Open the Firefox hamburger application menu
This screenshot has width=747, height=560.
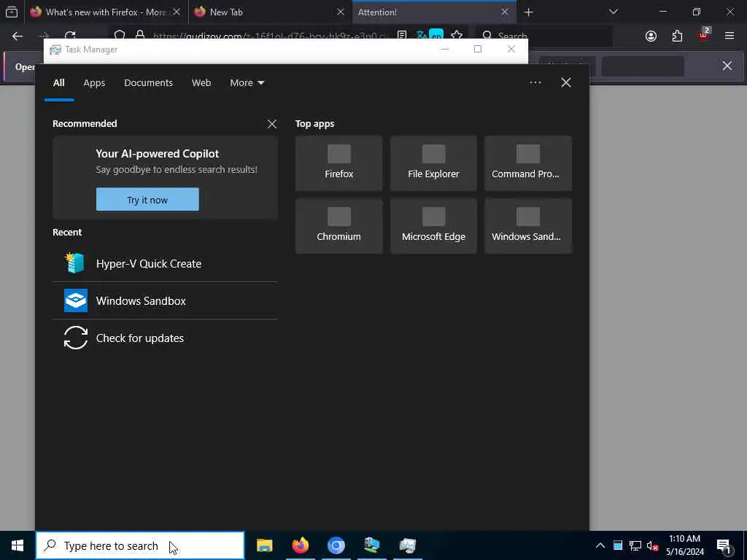point(729,36)
